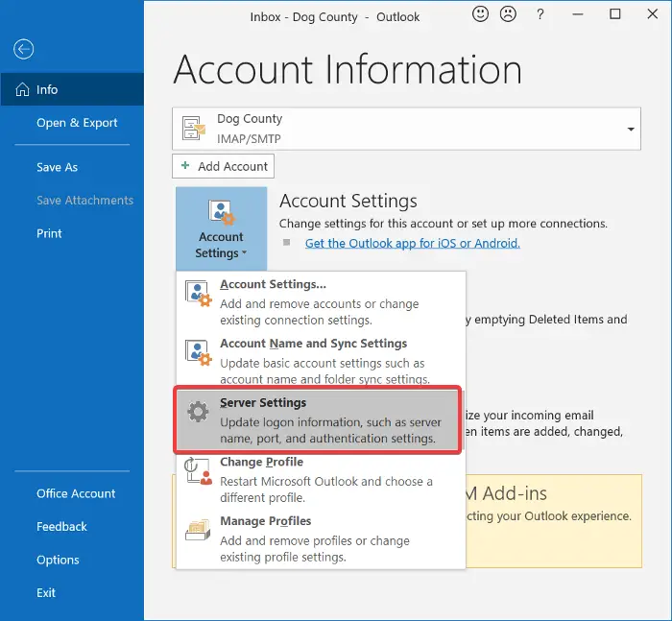Choose Save As in the sidebar

click(57, 167)
